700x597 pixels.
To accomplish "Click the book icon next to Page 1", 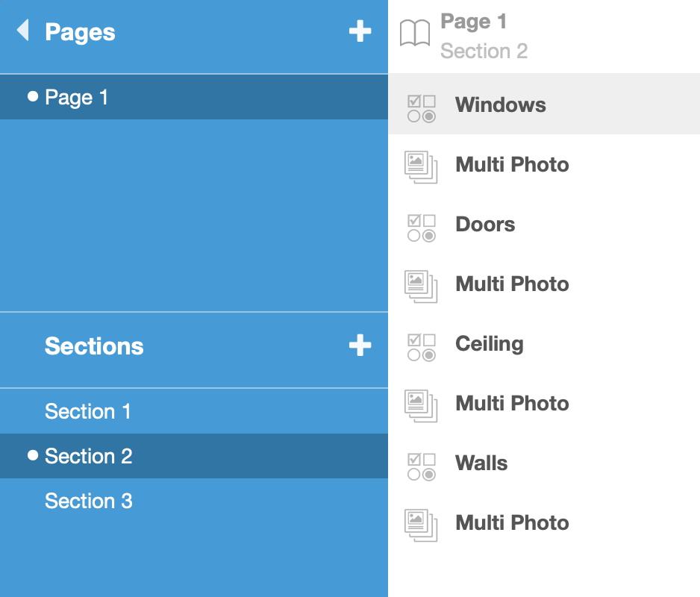I will click(415, 34).
